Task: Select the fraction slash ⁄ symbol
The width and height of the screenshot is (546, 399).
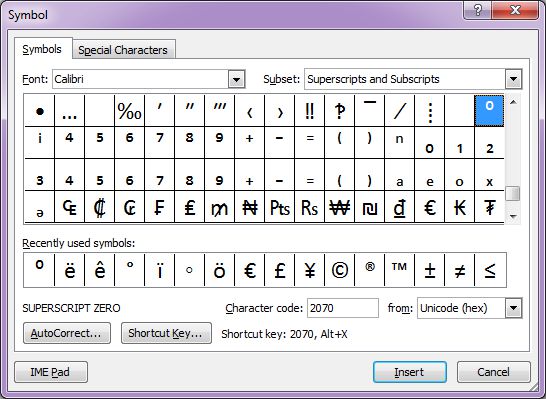Action: click(x=399, y=110)
